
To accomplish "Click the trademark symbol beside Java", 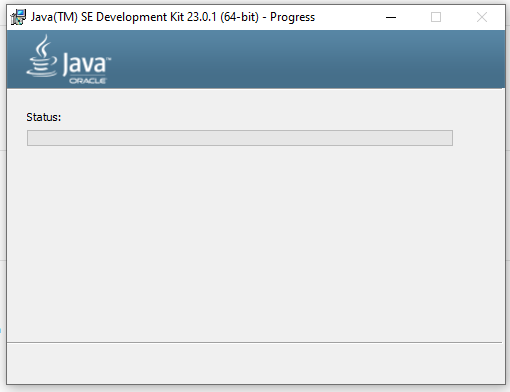I will pyautogui.click(x=109, y=59).
